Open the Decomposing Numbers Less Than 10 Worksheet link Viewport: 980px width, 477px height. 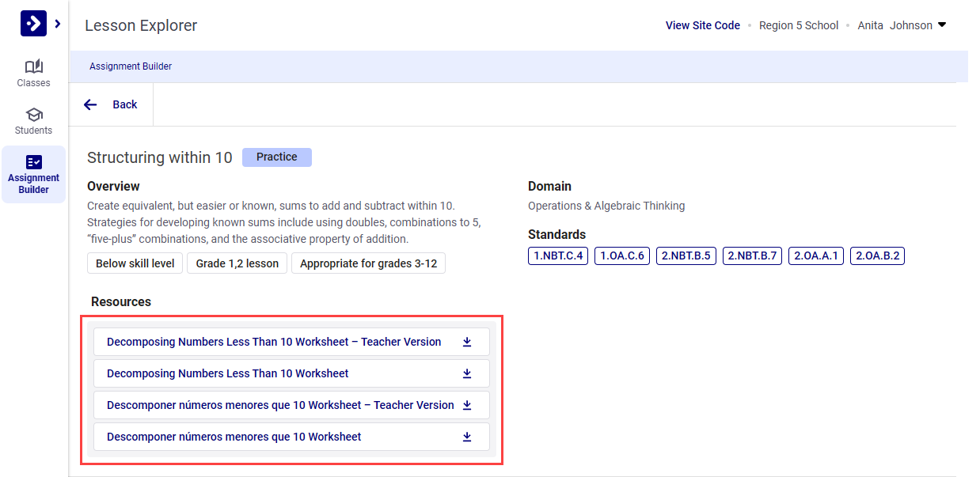click(230, 373)
